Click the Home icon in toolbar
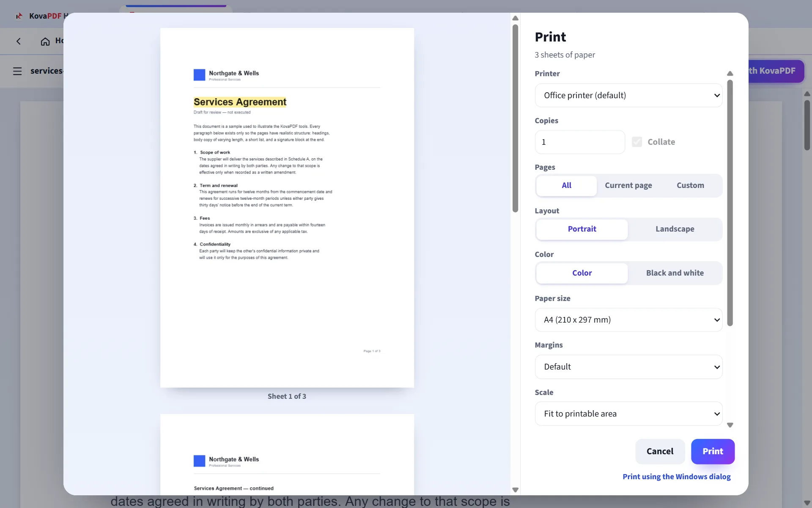 [x=45, y=41]
